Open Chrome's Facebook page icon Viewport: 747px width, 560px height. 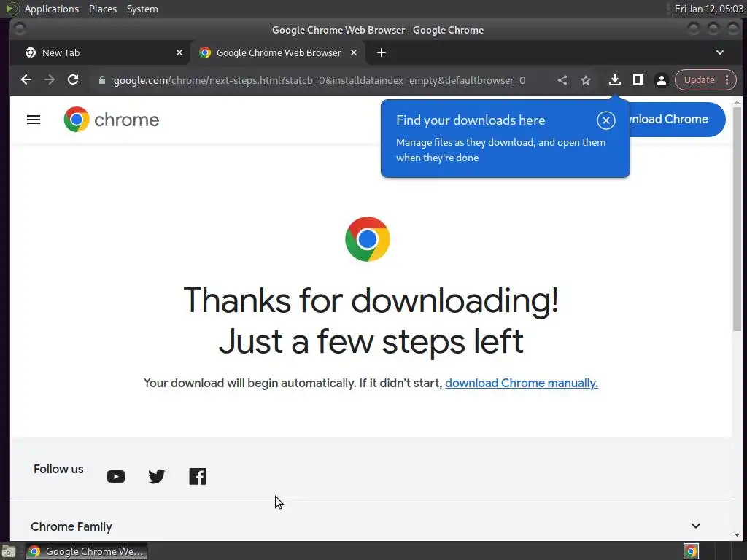point(198,477)
